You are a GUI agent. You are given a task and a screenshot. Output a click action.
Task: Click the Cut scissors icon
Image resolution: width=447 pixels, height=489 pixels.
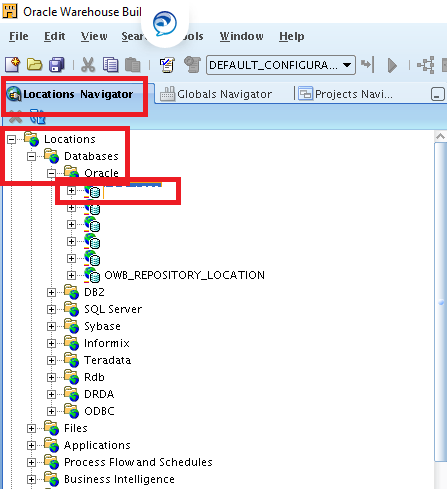click(88, 65)
